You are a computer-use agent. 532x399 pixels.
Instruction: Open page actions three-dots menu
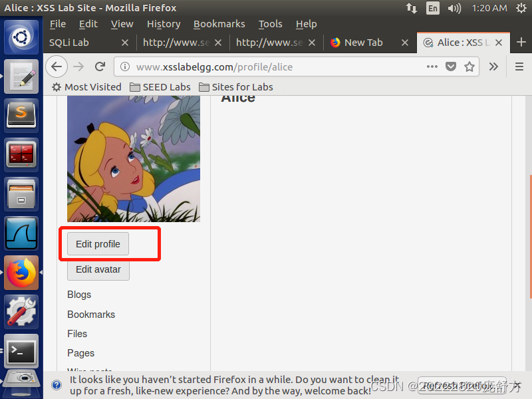pyautogui.click(x=432, y=66)
